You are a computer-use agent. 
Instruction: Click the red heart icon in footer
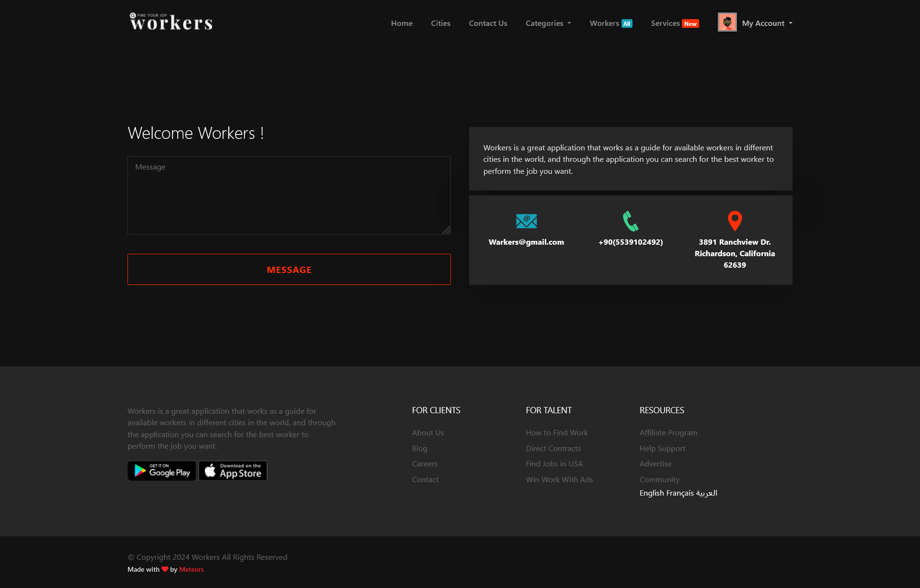[165, 569]
